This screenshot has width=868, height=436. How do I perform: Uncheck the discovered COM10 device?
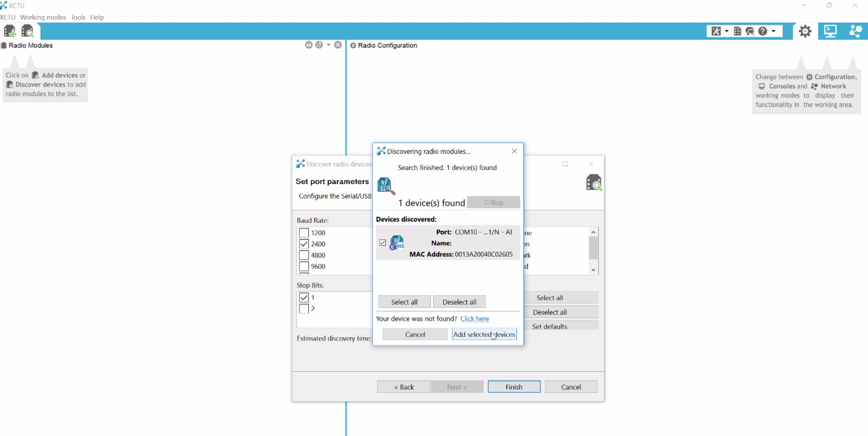[382, 242]
